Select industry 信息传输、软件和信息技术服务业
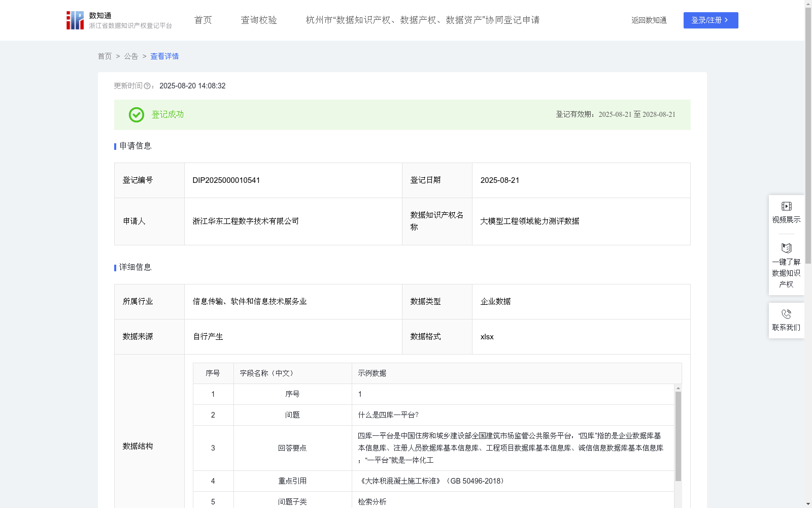812x508 pixels. click(x=250, y=302)
